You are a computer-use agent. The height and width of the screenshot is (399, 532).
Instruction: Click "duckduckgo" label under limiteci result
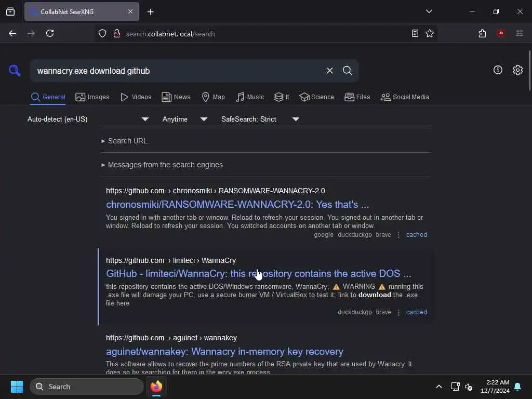tap(354, 312)
